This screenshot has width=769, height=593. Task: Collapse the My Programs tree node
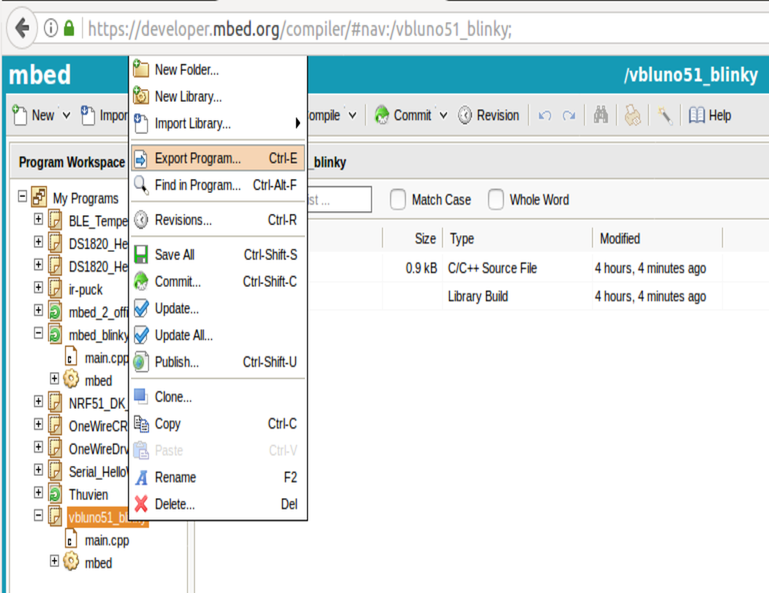click(x=22, y=196)
